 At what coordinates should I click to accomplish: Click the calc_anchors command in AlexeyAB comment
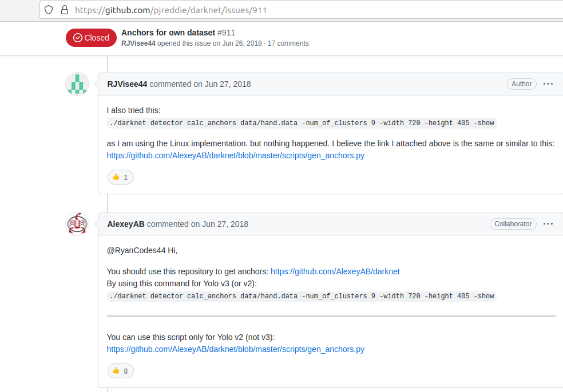click(x=302, y=296)
